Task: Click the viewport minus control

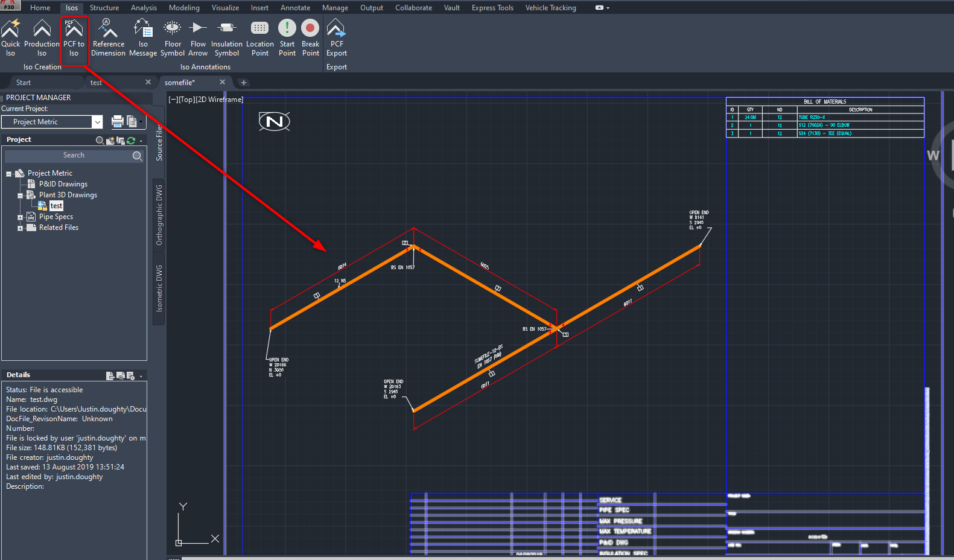Action: tap(173, 100)
